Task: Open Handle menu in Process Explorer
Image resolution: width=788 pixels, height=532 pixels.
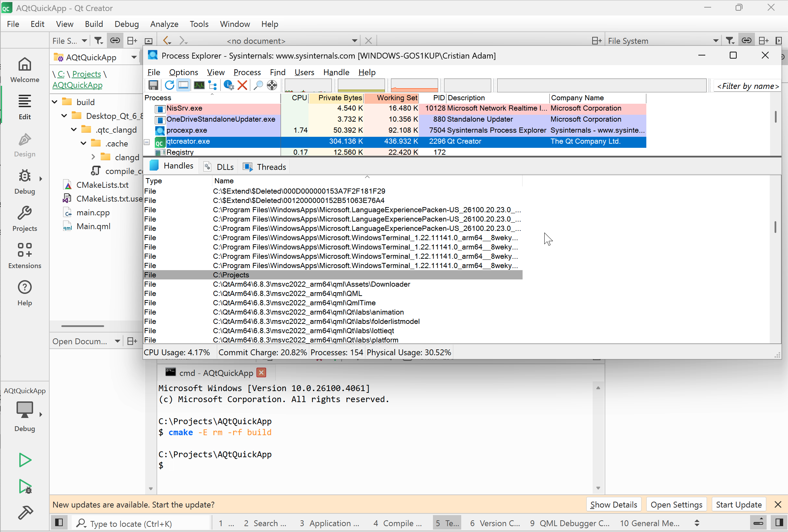Action: (336, 72)
